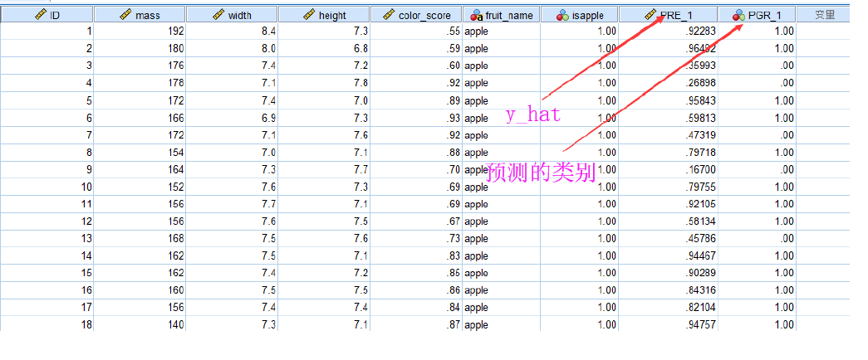Select the ID column header
The image size is (868, 360).
click(x=47, y=15)
